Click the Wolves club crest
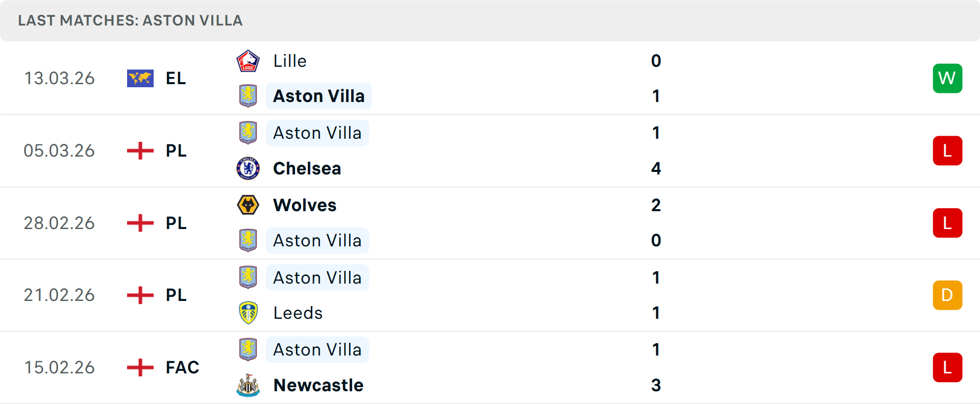The height and width of the screenshot is (404, 980). coord(248,205)
